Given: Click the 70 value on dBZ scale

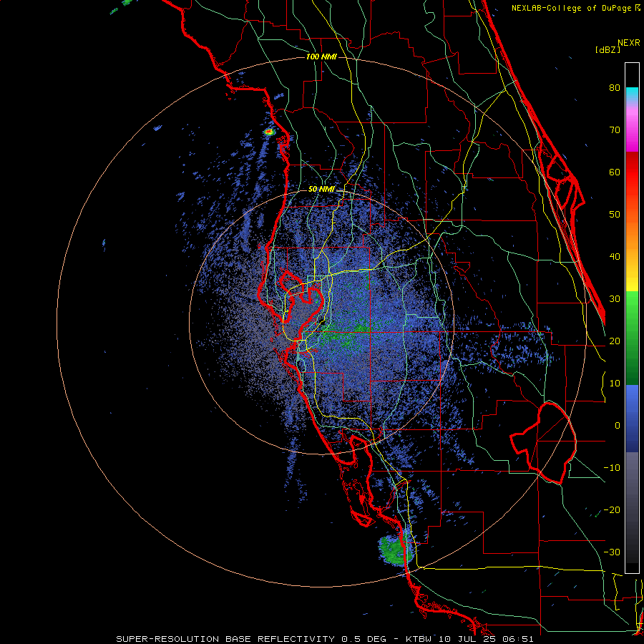Looking at the screenshot, I should (615, 130).
